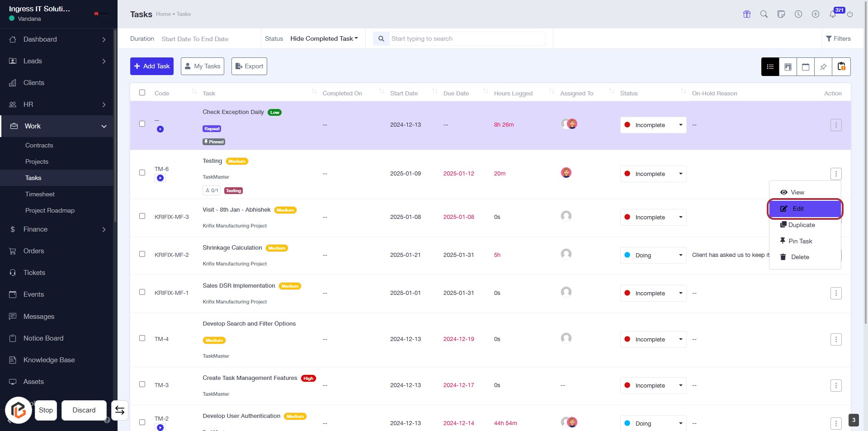Click the task search input field
The height and width of the screenshot is (431, 868).
466,39
